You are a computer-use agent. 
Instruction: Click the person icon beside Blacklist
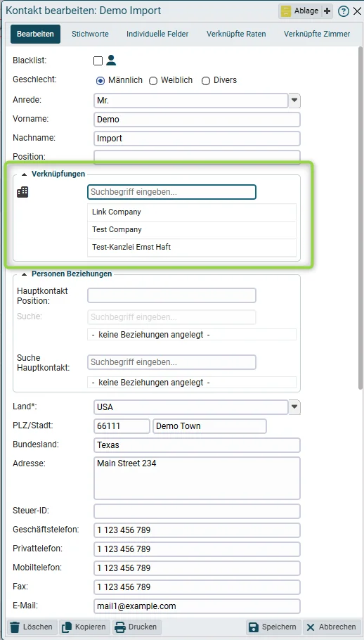tap(111, 60)
